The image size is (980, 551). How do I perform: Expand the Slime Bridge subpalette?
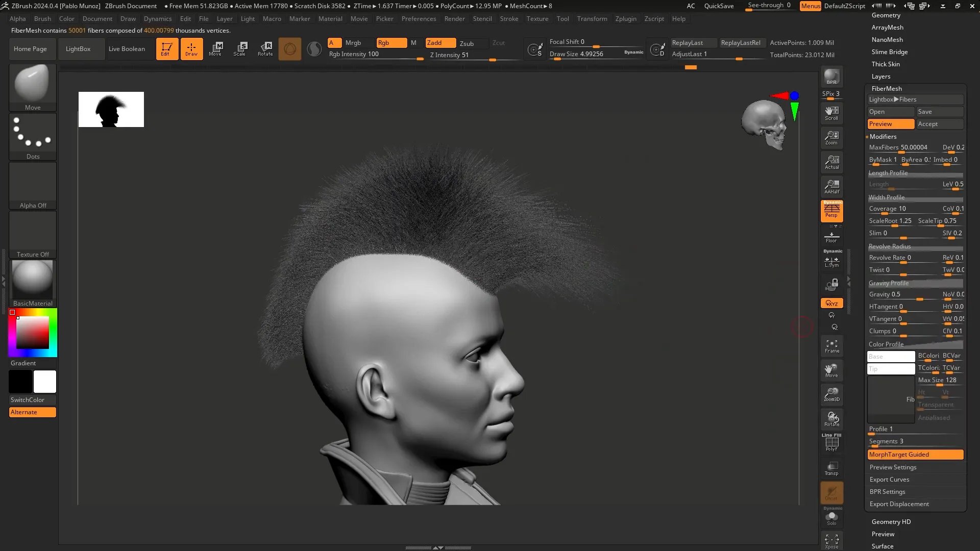click(x=889, y=52)
